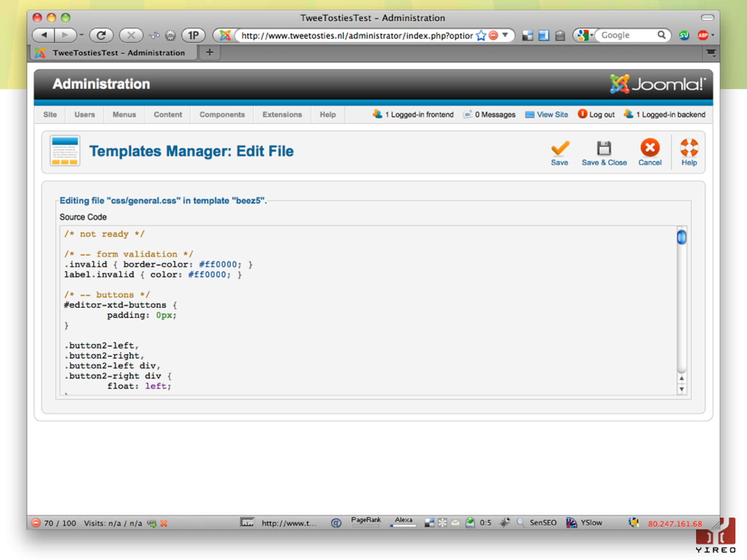Bookmark this page with the star icon
The width and height of the screenshot is (747, 560).
[481, 35]
